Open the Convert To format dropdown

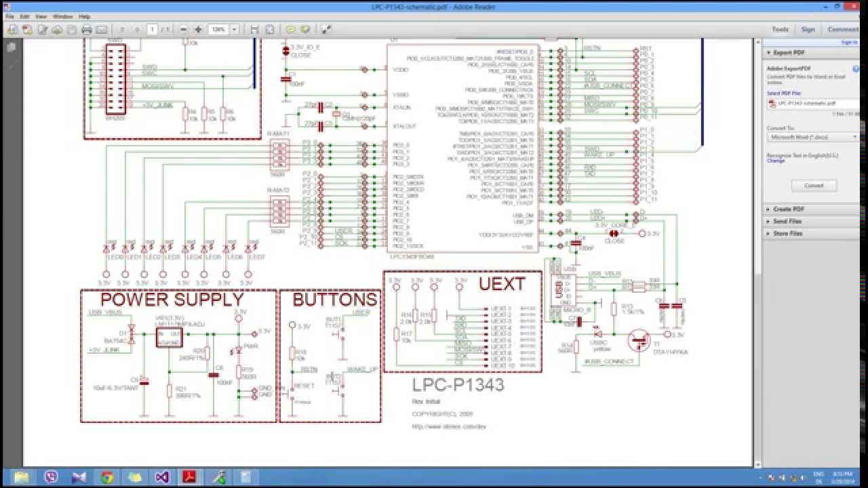(813, 137)
